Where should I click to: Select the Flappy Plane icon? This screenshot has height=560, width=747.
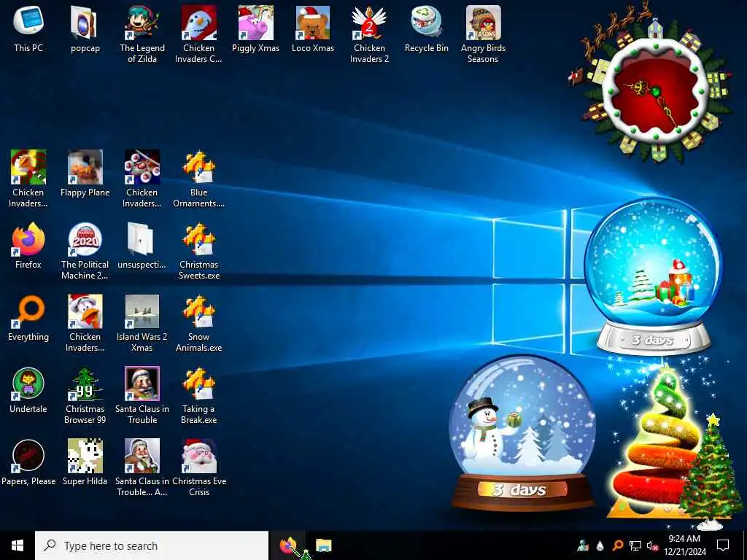85,174
